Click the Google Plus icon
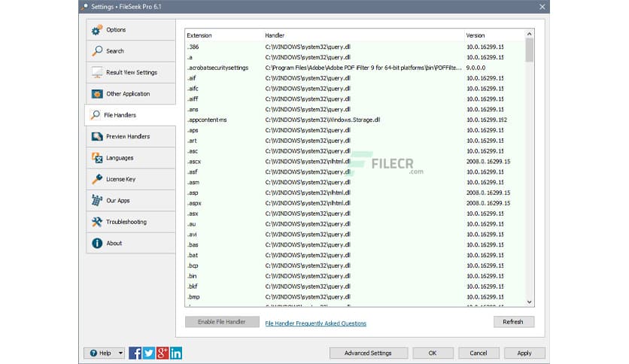The image size is (629, 364). click(163, 353)
